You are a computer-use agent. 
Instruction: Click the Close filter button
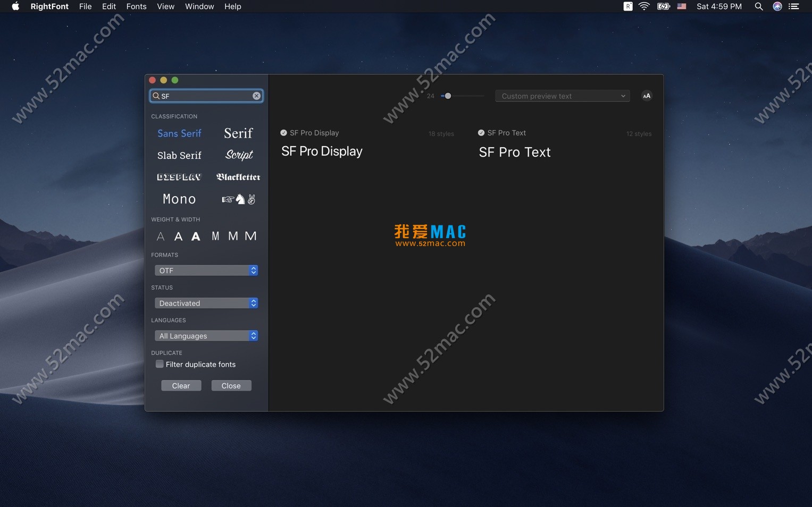[231, 386]
